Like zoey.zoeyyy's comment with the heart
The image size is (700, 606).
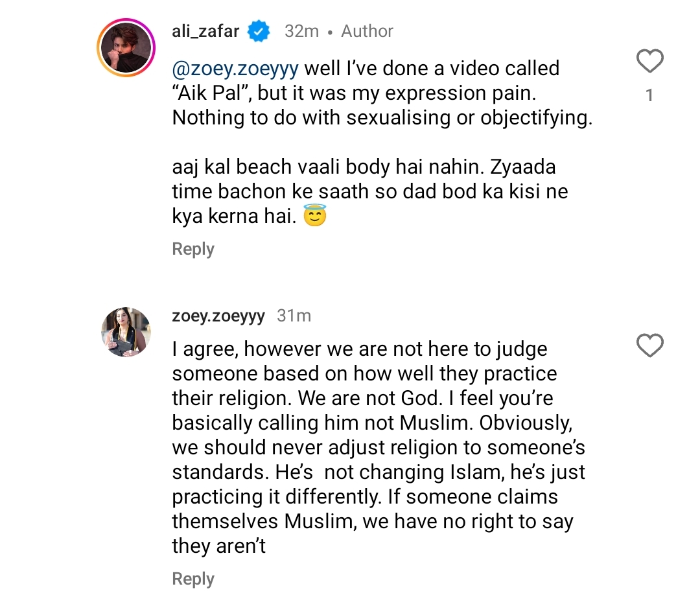(649, 345)
